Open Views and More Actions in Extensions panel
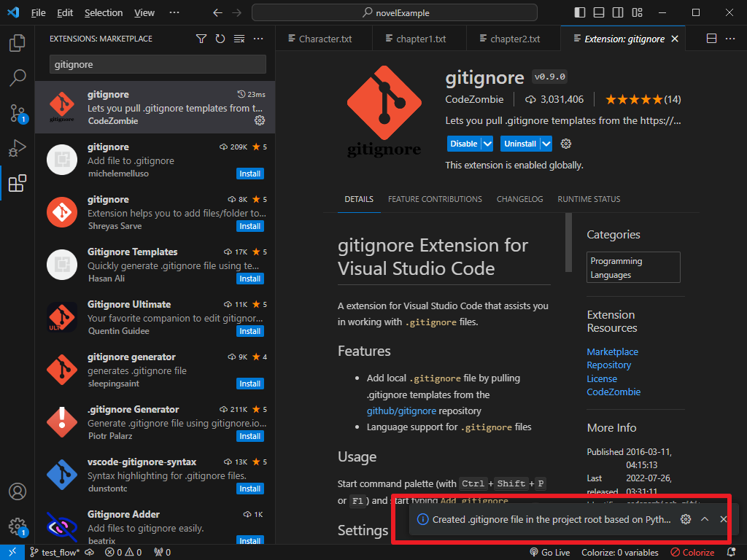 tap(258, 39)
